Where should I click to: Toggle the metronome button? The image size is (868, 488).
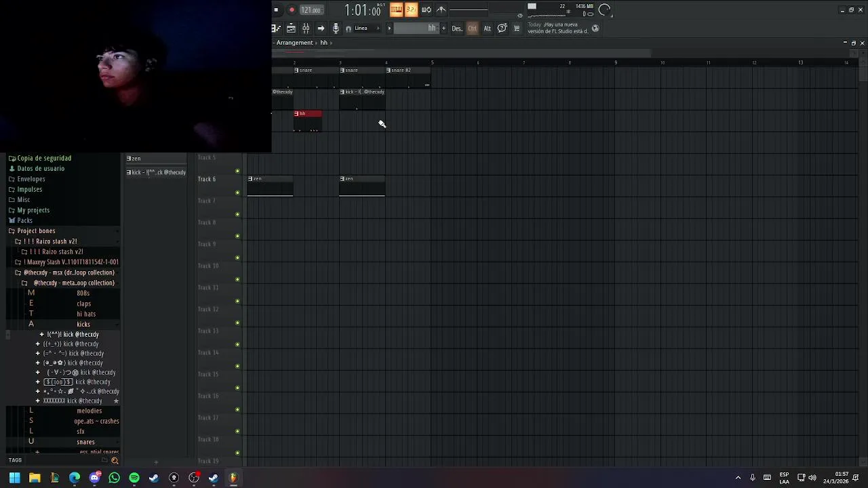point(396,9)
